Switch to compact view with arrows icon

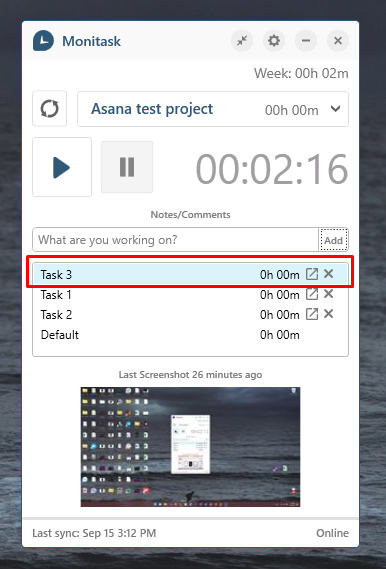[242, 41]
